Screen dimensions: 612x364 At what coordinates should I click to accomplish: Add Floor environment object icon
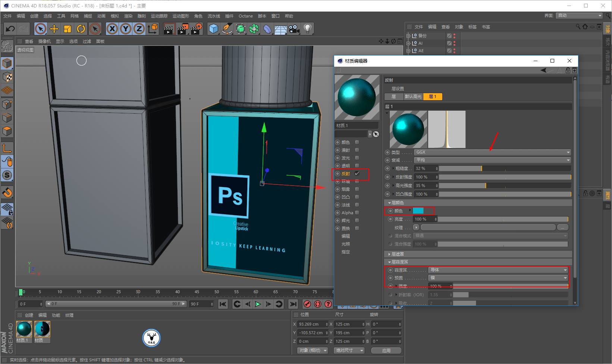pos(281,29)
